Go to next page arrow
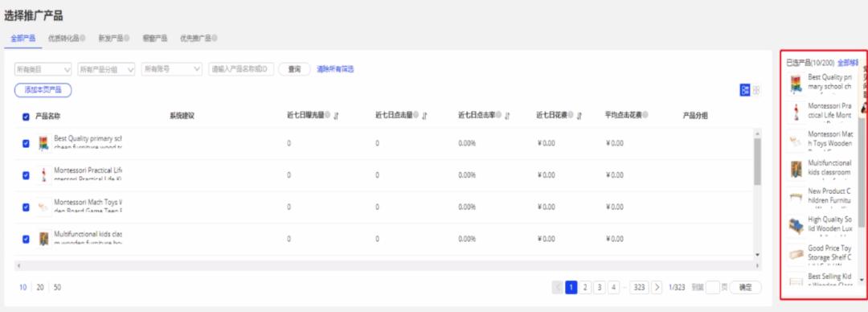Image resolution: width=868 pixels, height=312 pixels. (x=657, y=287)
